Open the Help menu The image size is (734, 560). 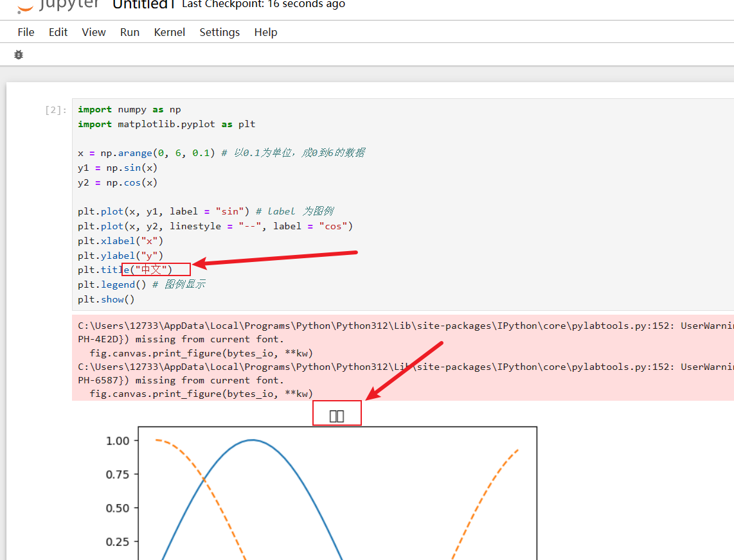click(266, 32)
